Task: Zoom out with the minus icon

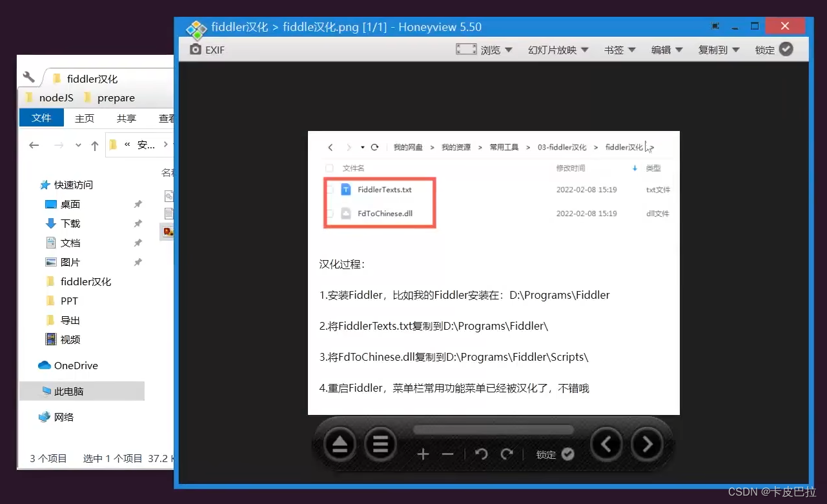Action: click(448, 454)
